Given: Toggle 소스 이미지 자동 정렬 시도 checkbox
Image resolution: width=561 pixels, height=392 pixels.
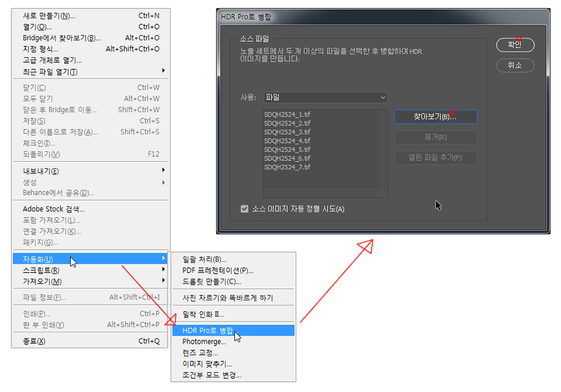Looking at the screenshot, I should point(244,209).
